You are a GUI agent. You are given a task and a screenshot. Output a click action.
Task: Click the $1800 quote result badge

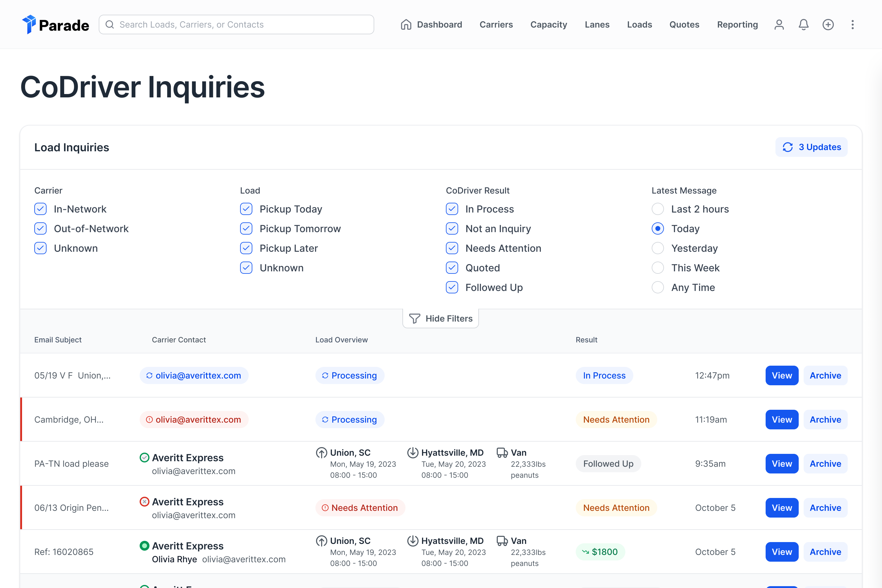(x=600, y=552)
